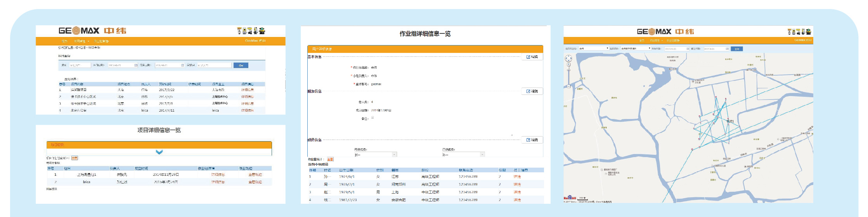Expand the blue chevron under 项目信息
The image size is (868, 217).
(159, 152)
